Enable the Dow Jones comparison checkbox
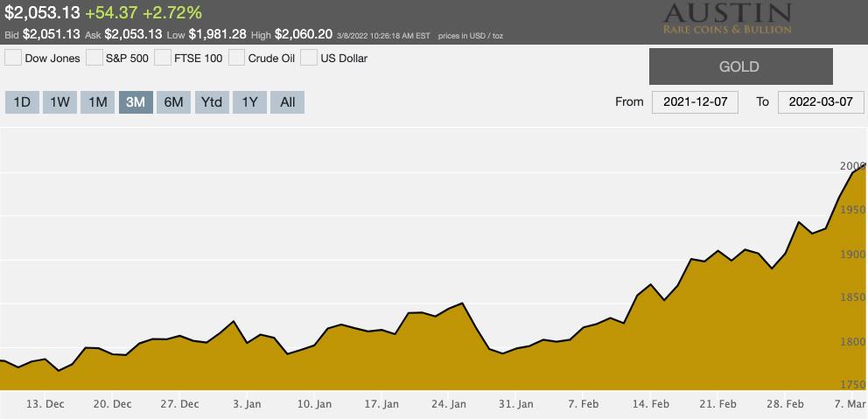This screenshot has width=868, height=419. pos(13,58)
